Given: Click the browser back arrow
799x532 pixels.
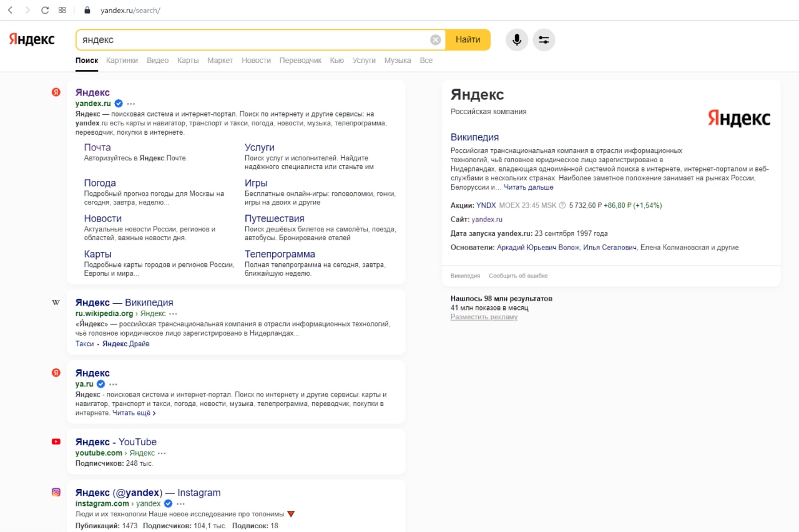Looking at the screenshot, I should click(x=11, y=10).
